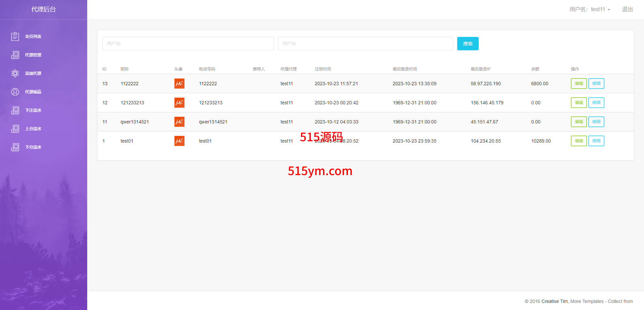This screenshot has width=644, height=310.
Task: Click 编辑 for user 1122222
Action: pos(579,84)
